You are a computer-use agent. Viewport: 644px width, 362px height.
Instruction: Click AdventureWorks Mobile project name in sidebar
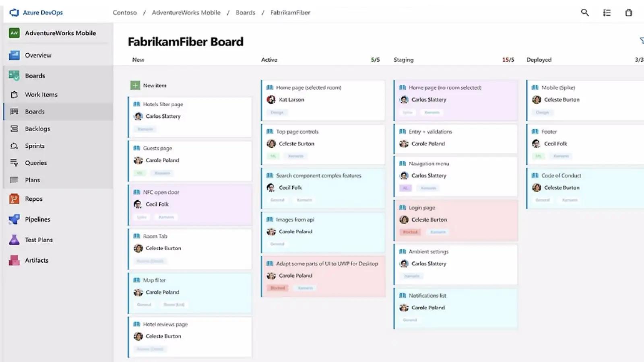tap(60, 33)
